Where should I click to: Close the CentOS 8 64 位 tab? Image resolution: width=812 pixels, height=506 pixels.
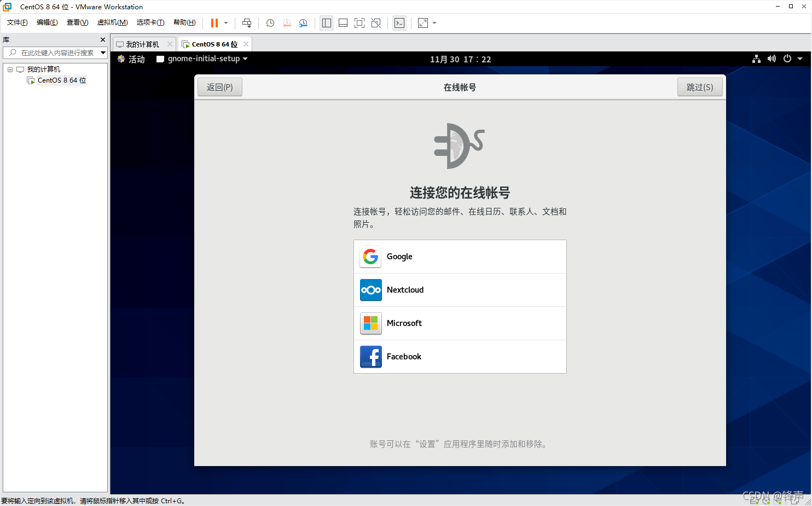tap(246, 44)
